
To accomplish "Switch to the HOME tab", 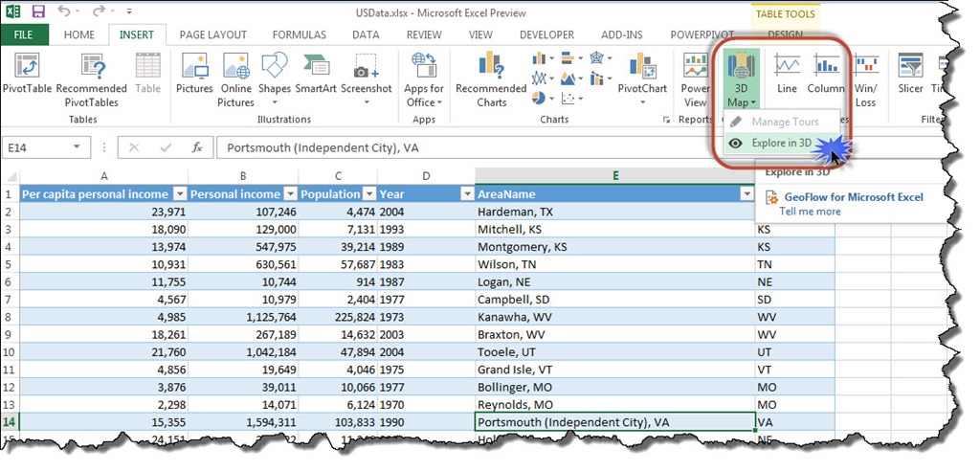I will [79, 35].
